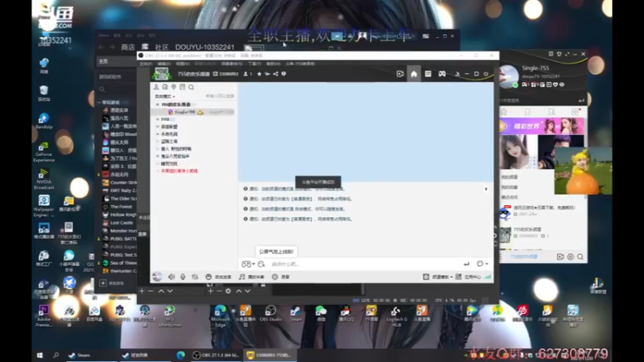Click the pink promotional banner in YY panel
Image resolution: width=644 pixels, height=362 pixels.
542,126
